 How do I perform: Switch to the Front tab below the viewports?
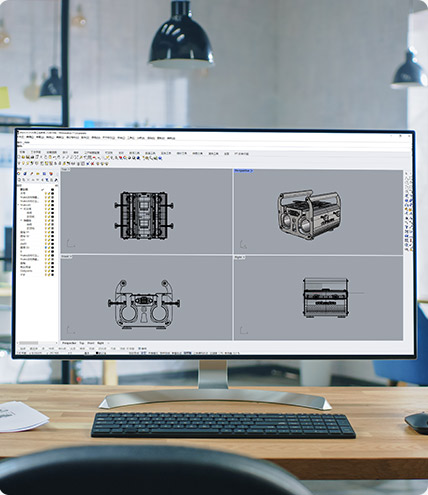point(91,343)
